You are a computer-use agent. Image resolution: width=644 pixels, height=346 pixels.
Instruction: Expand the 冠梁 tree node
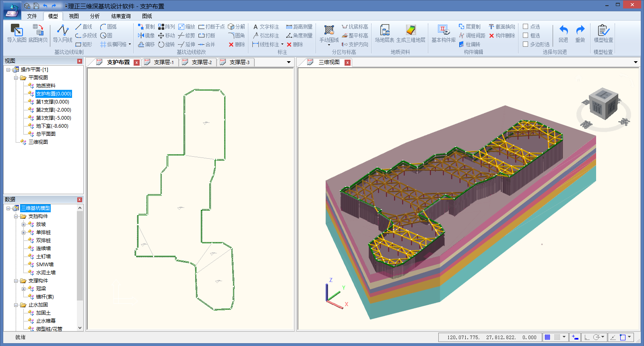pos(24,289)
